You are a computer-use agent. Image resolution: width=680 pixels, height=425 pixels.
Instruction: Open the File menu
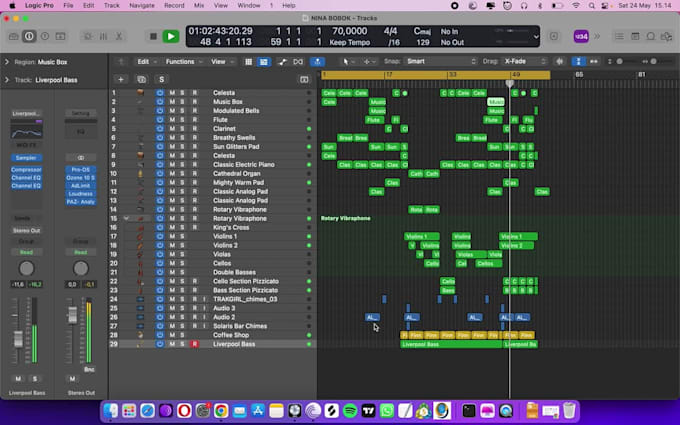(68, 6)
